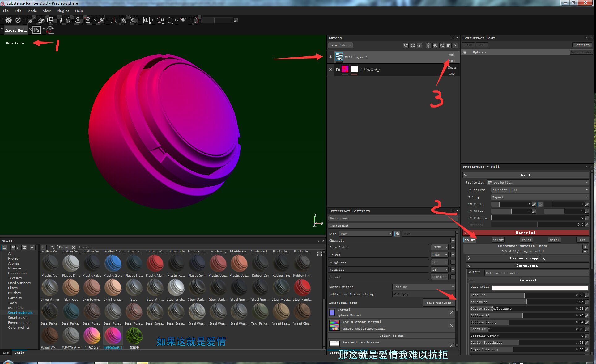Adjust the Roughness slider
This screenshot has height=364, width=596.
[x=527, y=302]
